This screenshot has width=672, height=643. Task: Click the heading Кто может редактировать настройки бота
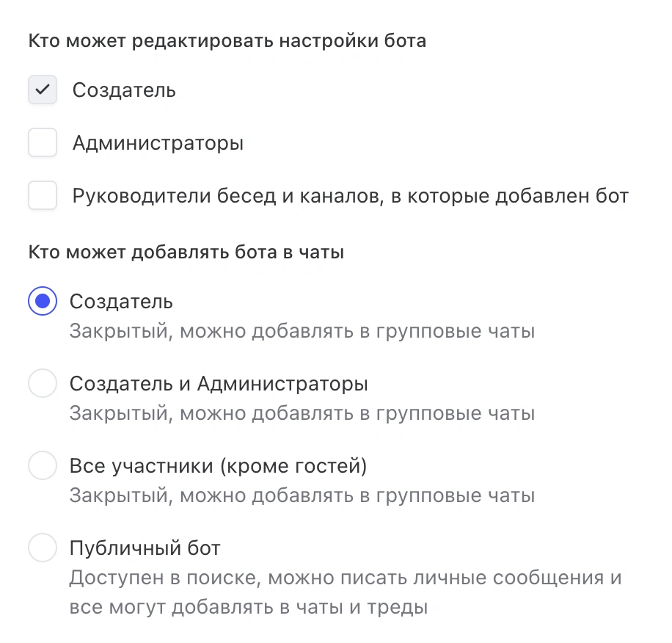pyautogui.click(x=227, y=40)
